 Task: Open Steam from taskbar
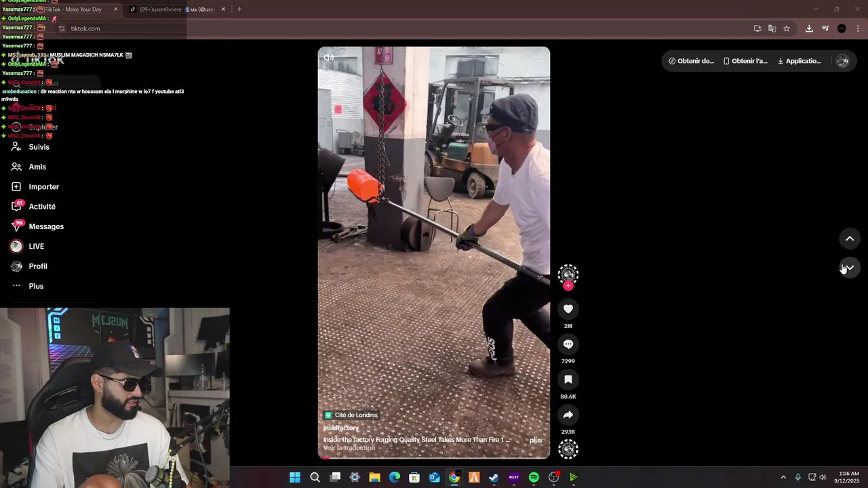(494, 477)
